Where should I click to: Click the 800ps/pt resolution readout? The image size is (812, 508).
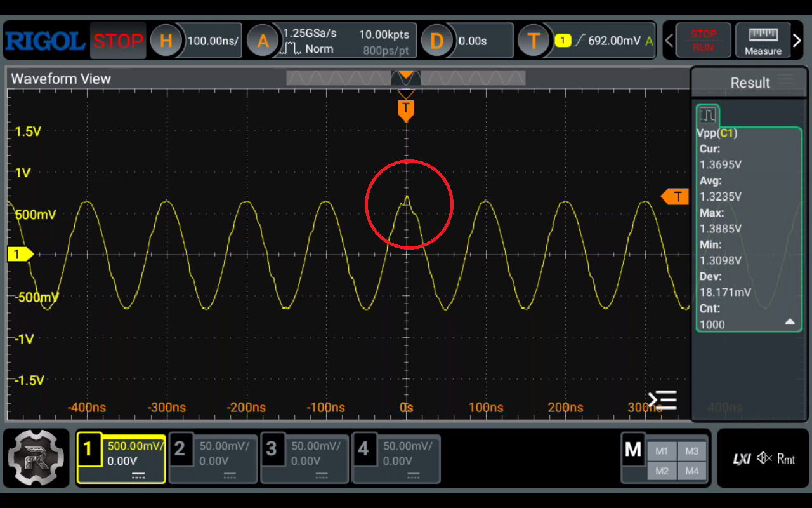coord(386,50)
